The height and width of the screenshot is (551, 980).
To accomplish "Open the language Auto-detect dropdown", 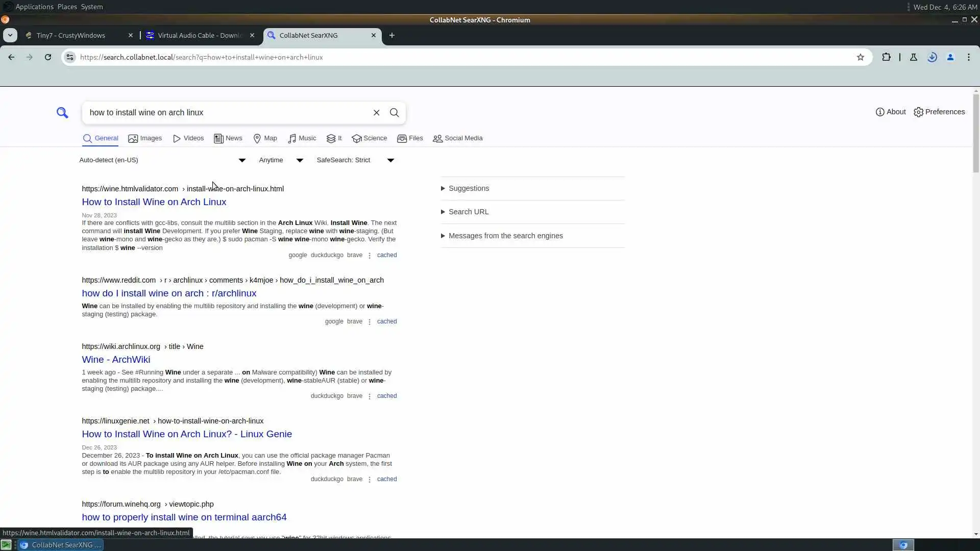I will pos(162,160).
